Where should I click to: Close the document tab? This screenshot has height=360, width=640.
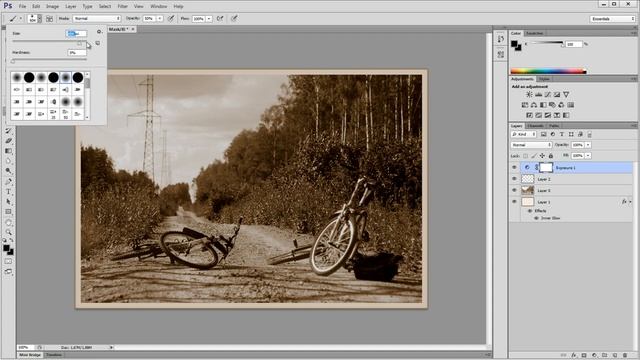tap(133, 29)
